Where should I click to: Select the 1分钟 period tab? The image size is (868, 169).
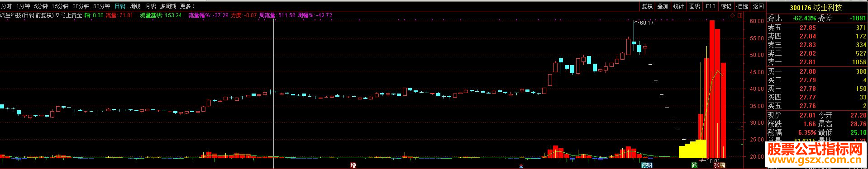23,6
